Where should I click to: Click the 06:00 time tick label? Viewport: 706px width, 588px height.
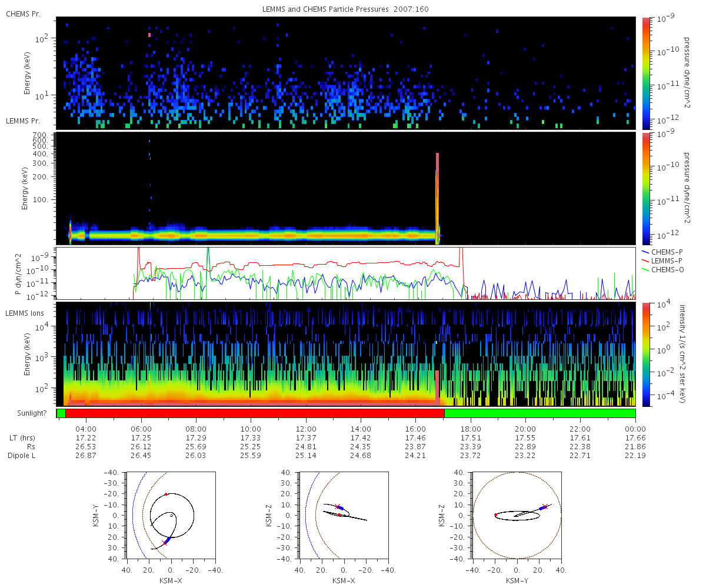pos(141,429)
